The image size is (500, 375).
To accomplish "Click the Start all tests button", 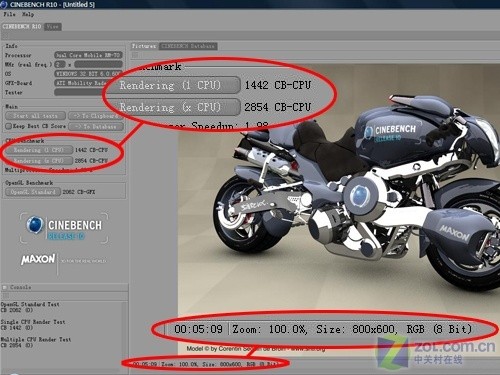I will point(36,116).
